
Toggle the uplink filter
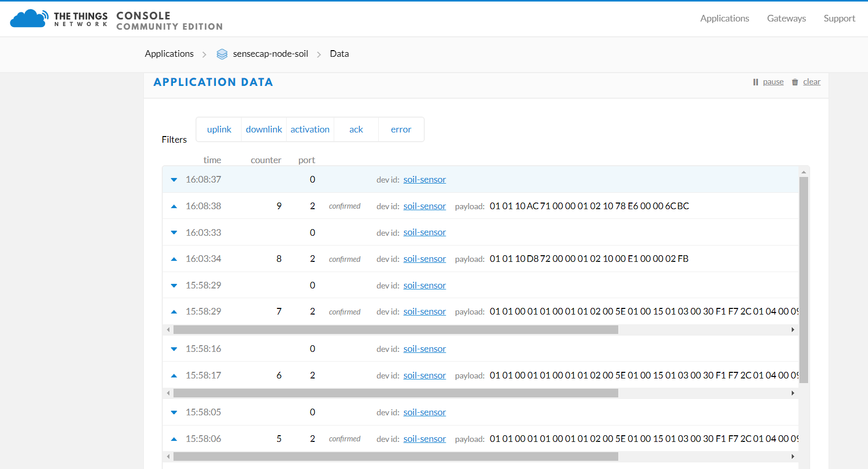(x=219, y=129)
